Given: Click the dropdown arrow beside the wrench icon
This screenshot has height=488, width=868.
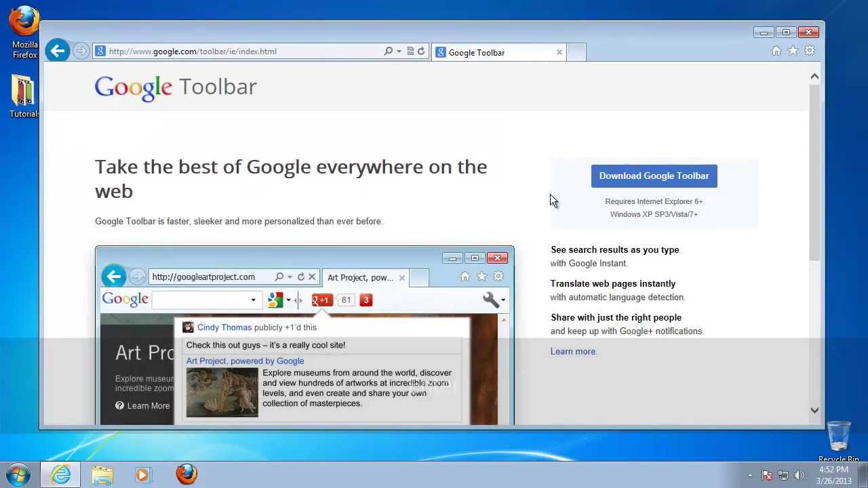Looking at the screenshot, I should pos(503,300).
